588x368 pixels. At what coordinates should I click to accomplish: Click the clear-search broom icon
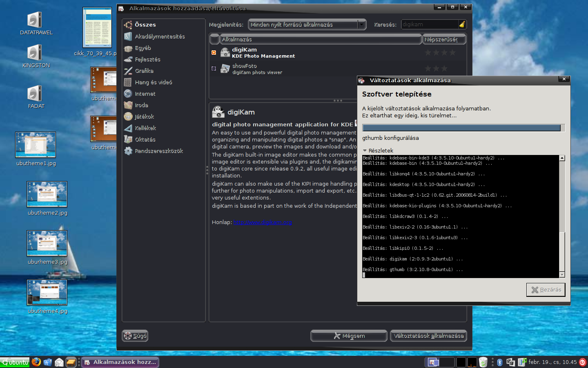click(462, 25)
